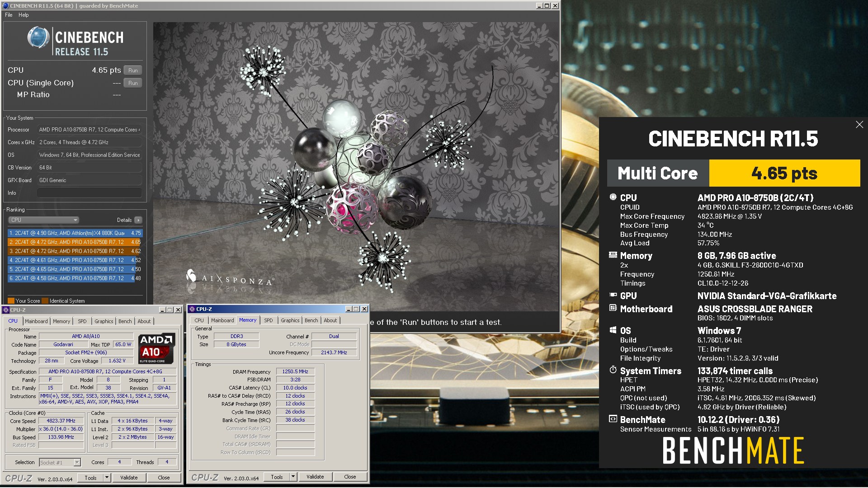Click the brown Identical System legend swatch
Image resolution: width=868 pixels, height=488 pixels.
click(x=45, y=301)
